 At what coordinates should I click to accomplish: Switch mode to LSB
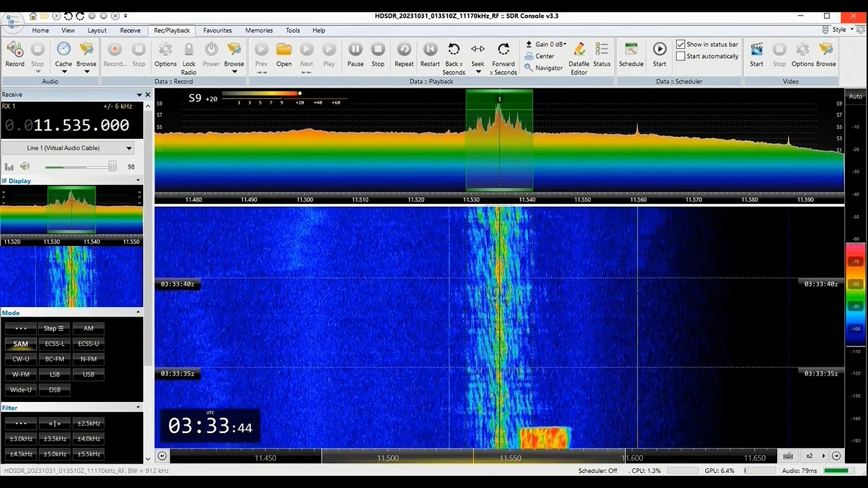54,374
